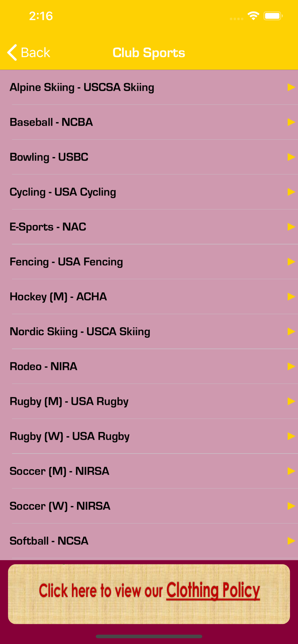Go back using the Back text
This screenshot has height=644, width=298.
(x=35, y=52)
